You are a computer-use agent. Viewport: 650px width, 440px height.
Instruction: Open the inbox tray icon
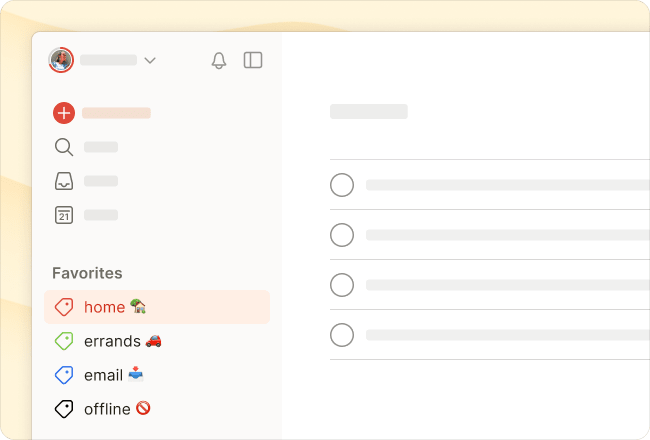pos(64,181)
